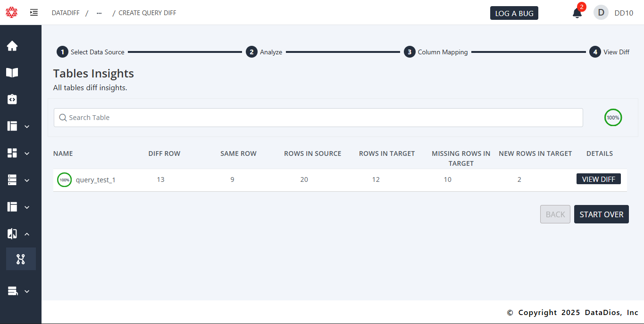The height and width of the screenshot is (324, 644).
Task: Click inside the Search Table input field
Action: click(318, 117)
